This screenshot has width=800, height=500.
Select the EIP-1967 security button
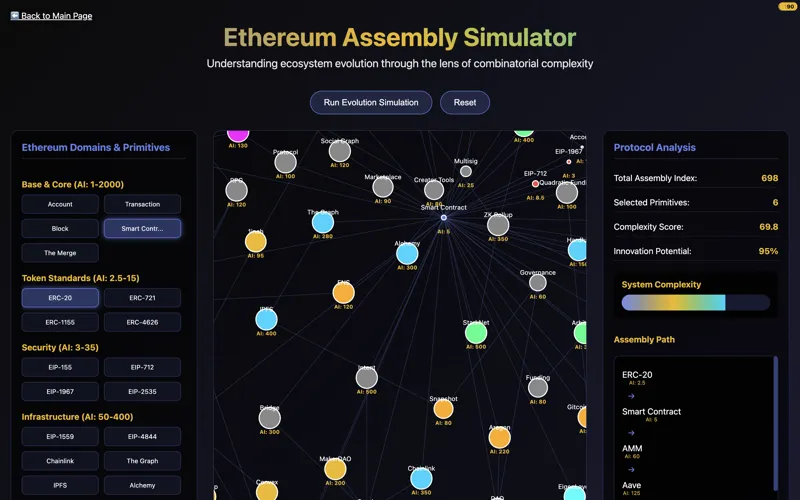(60, 392)
